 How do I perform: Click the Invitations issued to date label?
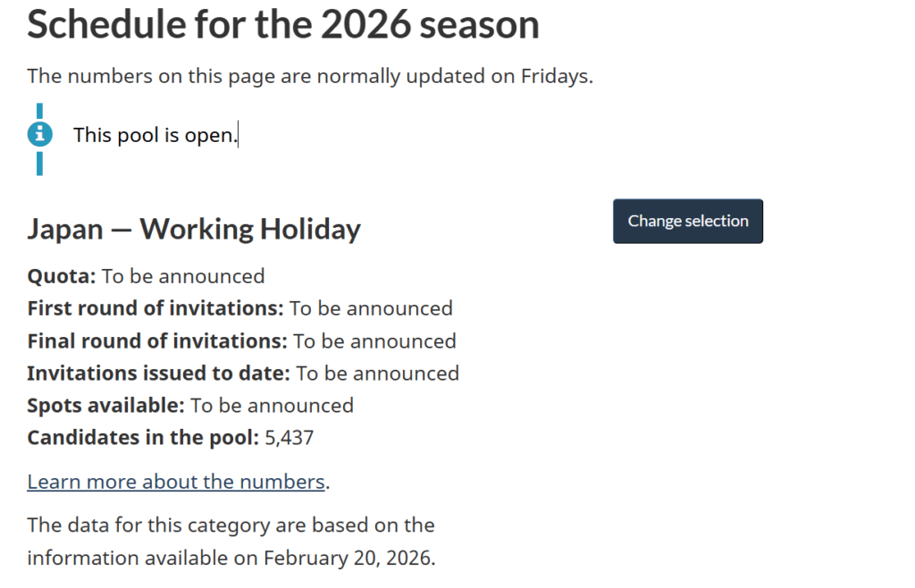point(158,373)
